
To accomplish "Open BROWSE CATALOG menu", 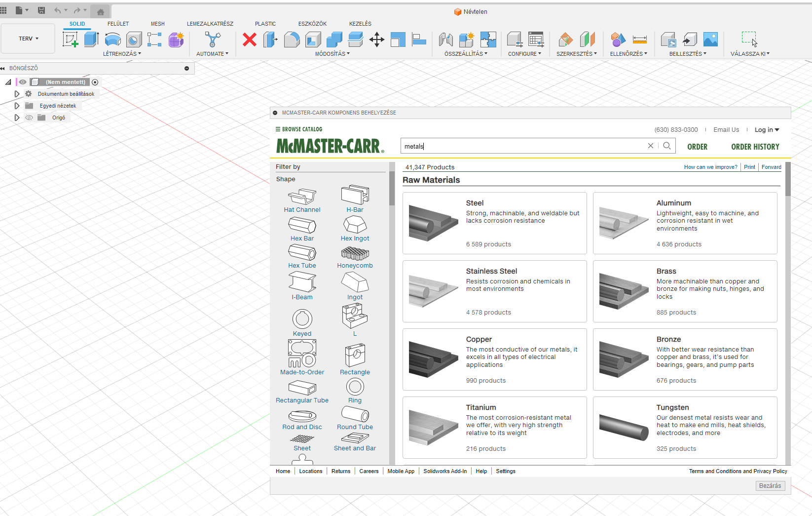I will click(x=299, y=129).
